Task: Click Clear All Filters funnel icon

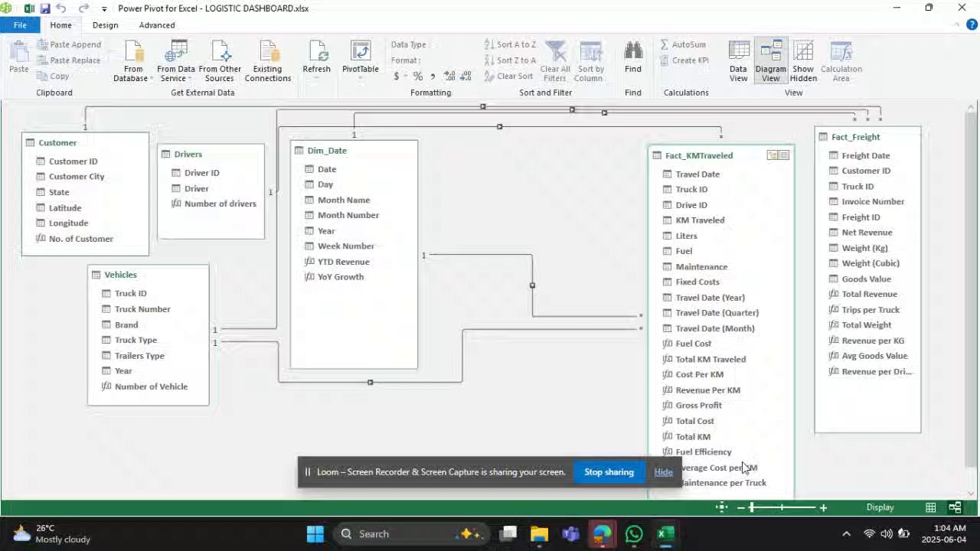Action: pyautogui.click(x=555, y=52)
